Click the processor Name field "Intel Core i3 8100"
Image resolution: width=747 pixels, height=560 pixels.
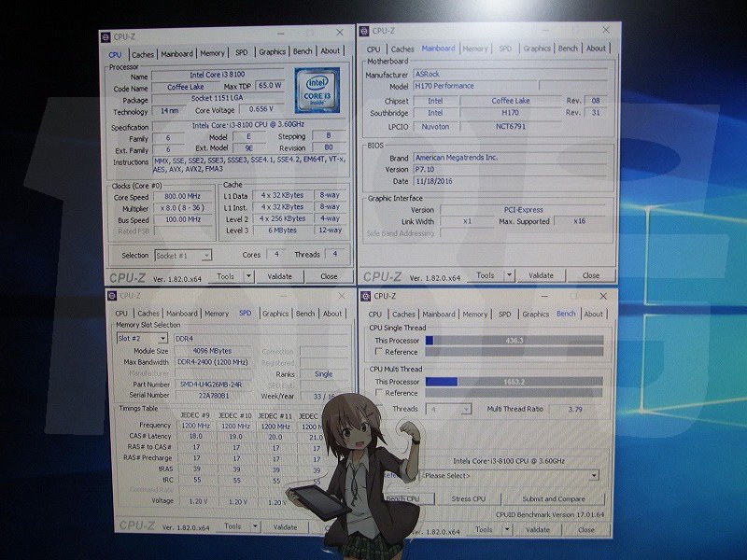point(218,75)
